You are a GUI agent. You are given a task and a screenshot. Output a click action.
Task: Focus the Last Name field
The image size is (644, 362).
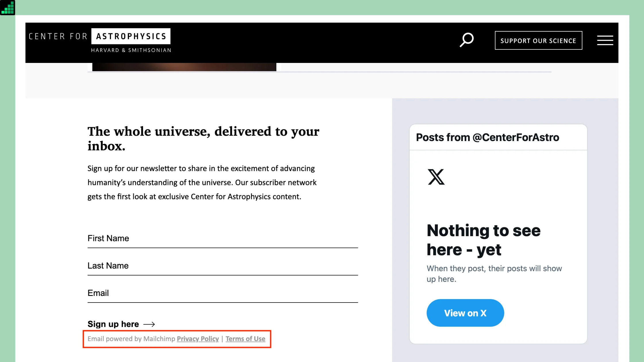(x=223, y=266)
